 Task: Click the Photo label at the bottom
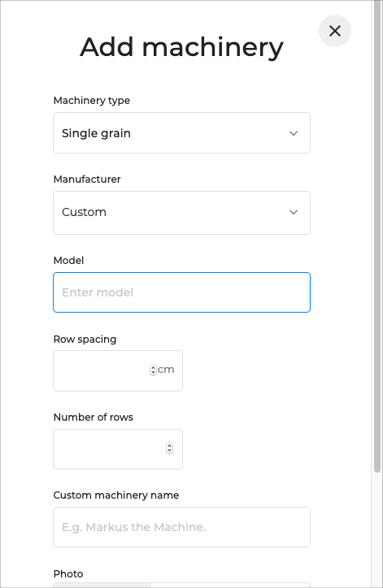tap(68, 573)
